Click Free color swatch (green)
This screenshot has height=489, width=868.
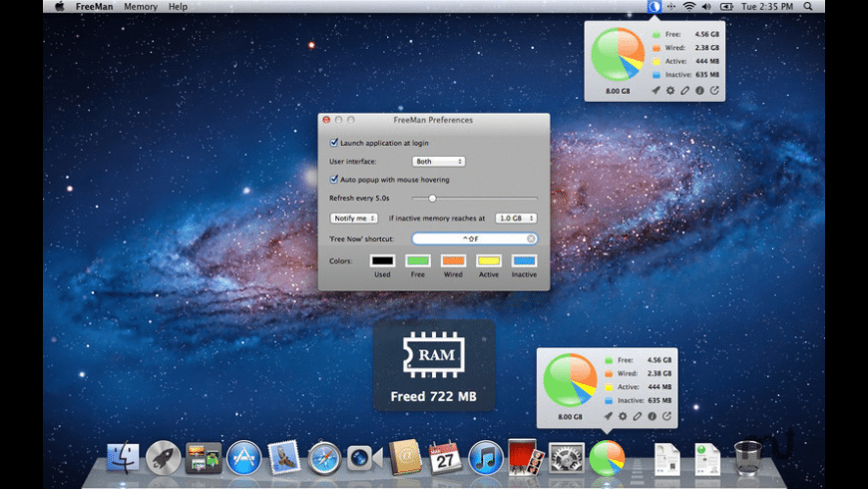(418, 260)
